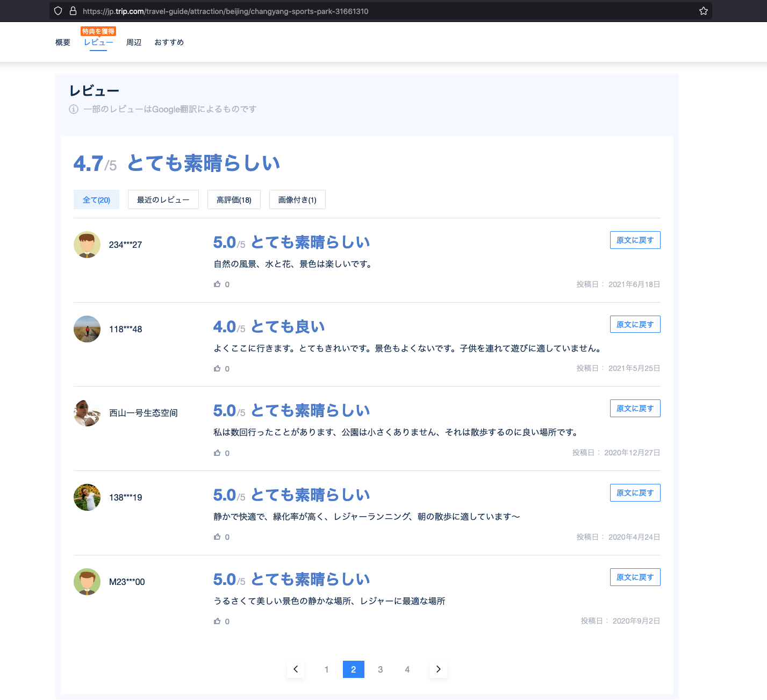Image resolution: width=767 pixels, height=700 pixels.
Task: Click 原文に戻す on 234***27 review
Action: (x=635, y=240)
